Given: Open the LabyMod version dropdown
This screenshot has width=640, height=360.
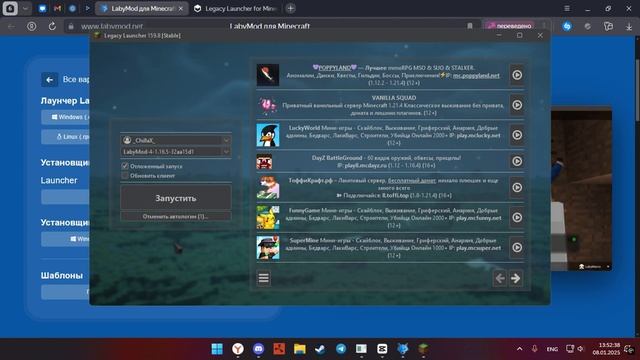Looking at the screenshot, I should 176,151.
